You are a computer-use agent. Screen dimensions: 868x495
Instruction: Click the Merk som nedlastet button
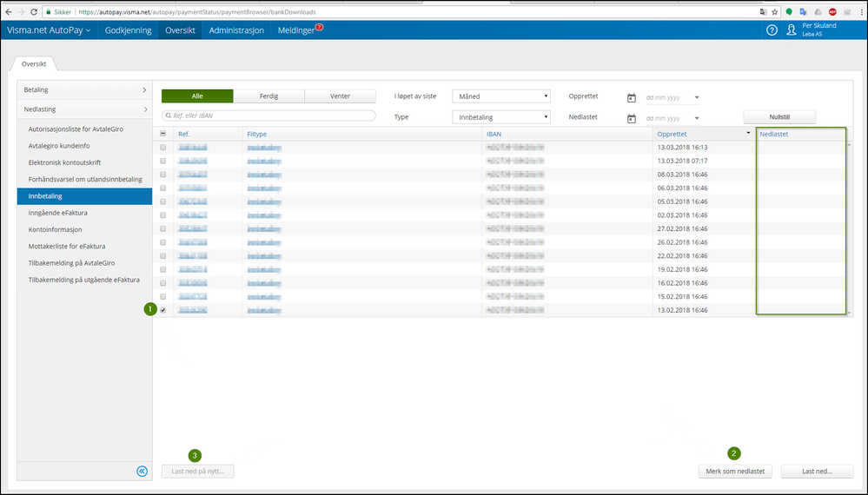pyautogui.click(x=735, y=472)
